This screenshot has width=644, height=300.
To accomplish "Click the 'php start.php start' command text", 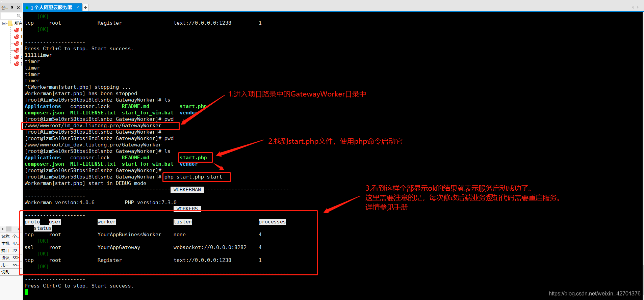I will [193, 177].
